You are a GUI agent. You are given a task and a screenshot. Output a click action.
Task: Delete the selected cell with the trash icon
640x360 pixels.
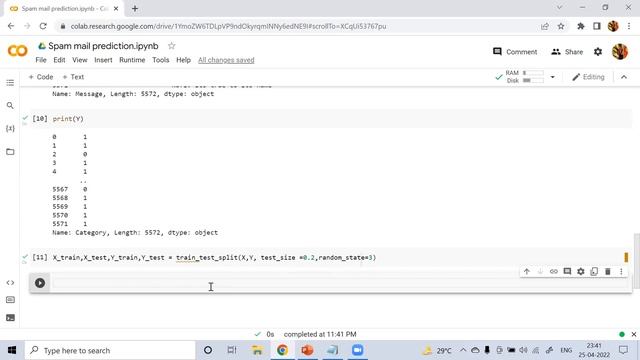tap(607, 271)
